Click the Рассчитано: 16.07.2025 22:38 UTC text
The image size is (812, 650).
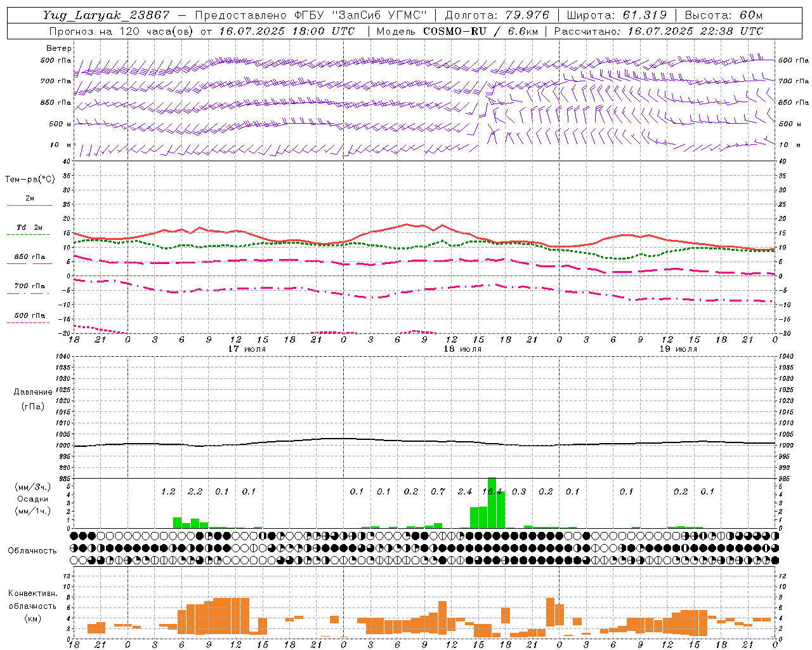pos(658,31)
